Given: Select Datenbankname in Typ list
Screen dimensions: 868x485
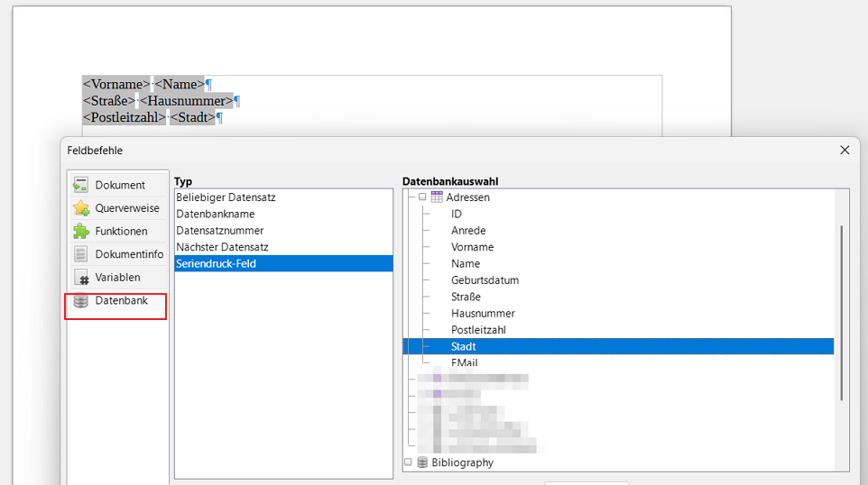Looking at the screenshot, I should [x=216, y=214].
